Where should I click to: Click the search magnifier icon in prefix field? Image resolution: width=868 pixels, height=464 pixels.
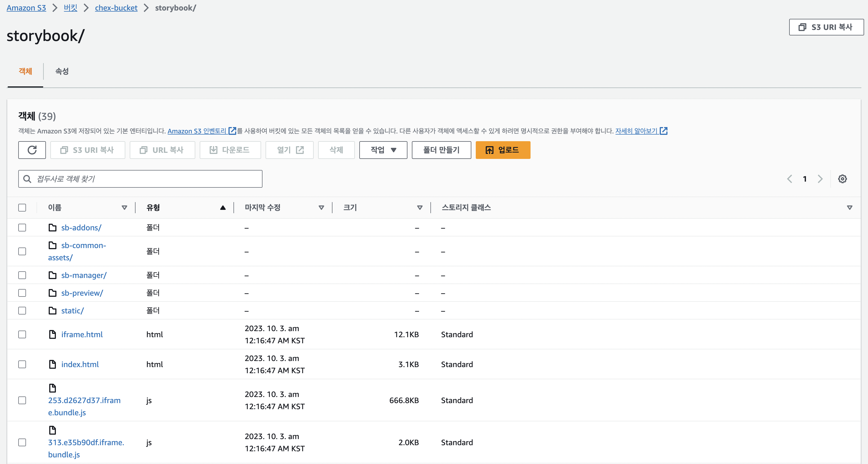(x=27, y=179)
